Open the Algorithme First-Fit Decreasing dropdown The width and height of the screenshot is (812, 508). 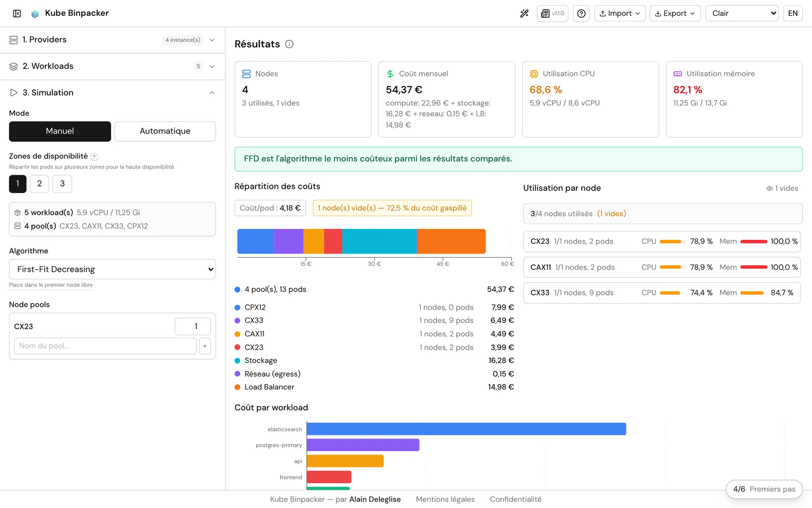pos(112,269)
